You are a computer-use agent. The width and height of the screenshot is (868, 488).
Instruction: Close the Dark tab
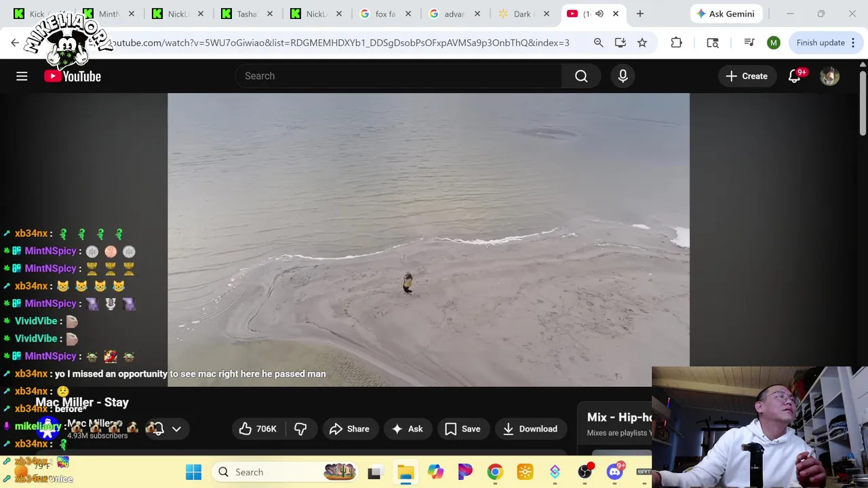point(547,14)
